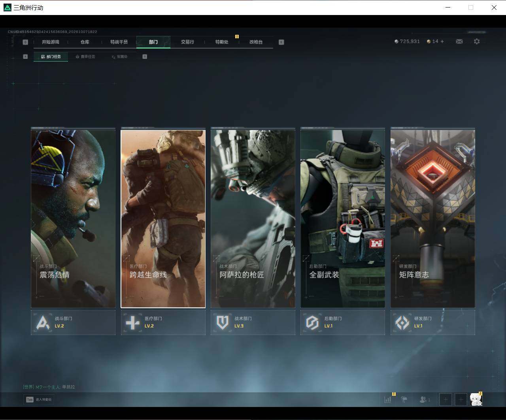Click the 进入特勤处 Tab button
Image resolution: width=506 pixels, height=420 pixels.
coord(39,399)
